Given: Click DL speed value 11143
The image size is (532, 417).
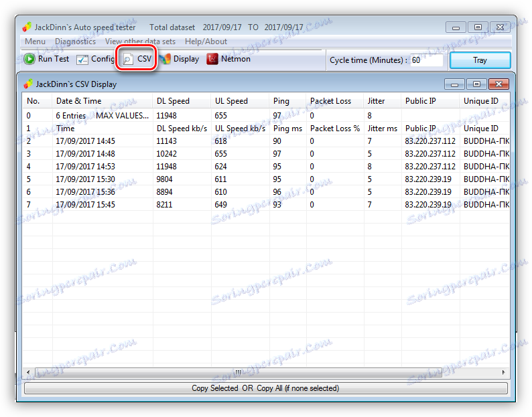Looking at the screenshot, I should point(166,141).
